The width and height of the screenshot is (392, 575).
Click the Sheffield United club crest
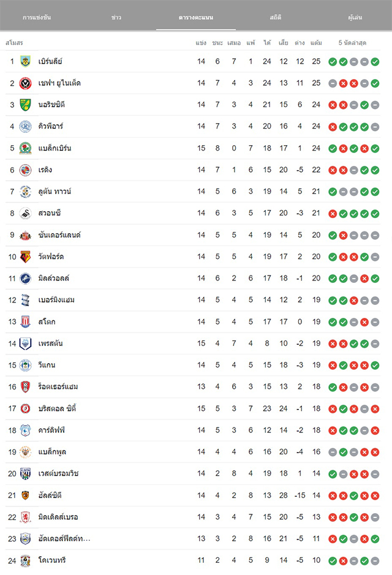[x=25, y=83]
